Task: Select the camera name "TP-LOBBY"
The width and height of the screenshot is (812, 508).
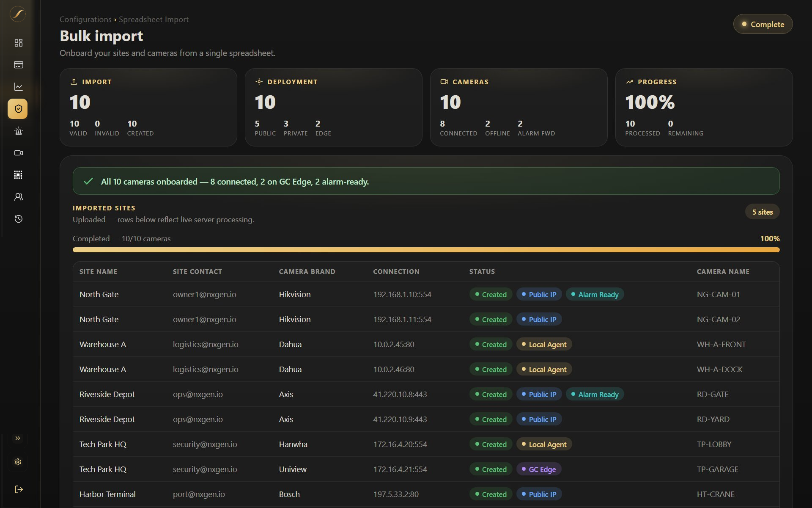Action: [x=714, y=444]
